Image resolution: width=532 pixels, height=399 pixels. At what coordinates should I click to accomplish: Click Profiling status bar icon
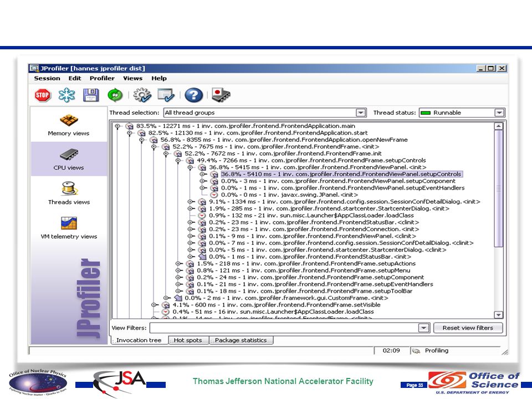pyautogui.click(x=416, y=351)
